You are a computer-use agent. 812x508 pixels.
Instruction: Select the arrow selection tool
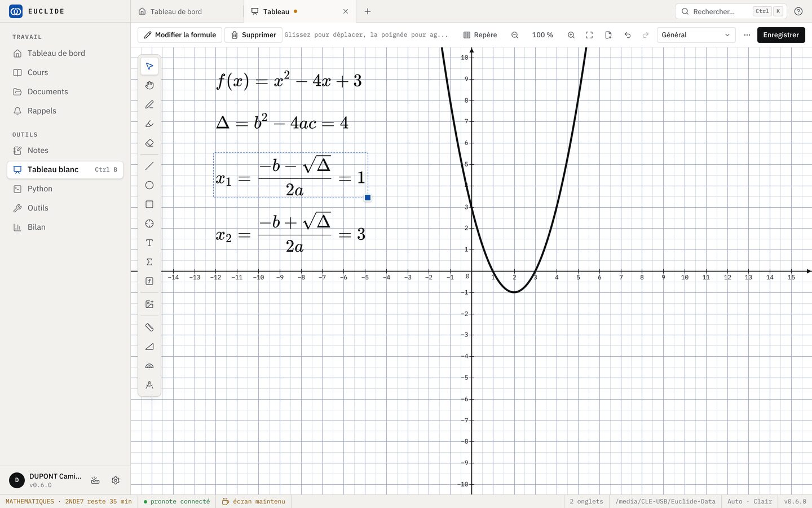coord(149,67)
